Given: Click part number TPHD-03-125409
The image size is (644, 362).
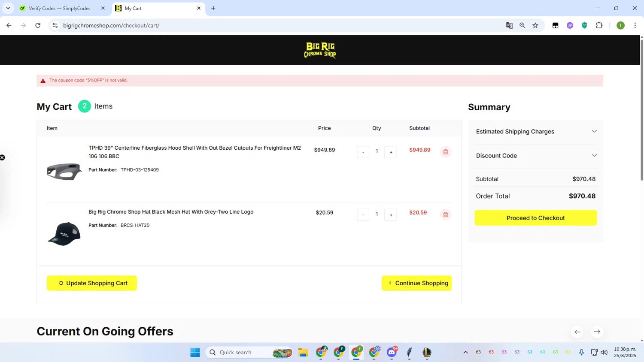Looking at the screenshot, I should pyautogui.click(x=140, y=170).
